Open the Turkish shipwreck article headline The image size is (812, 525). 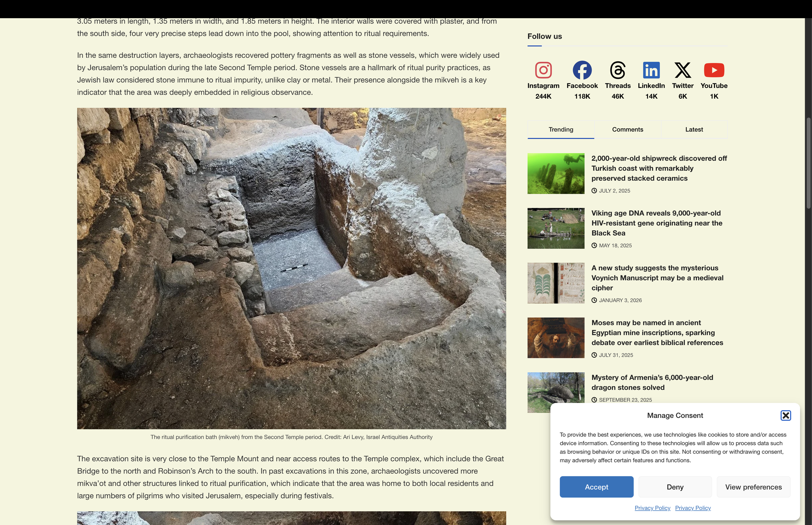click(658, 168)
